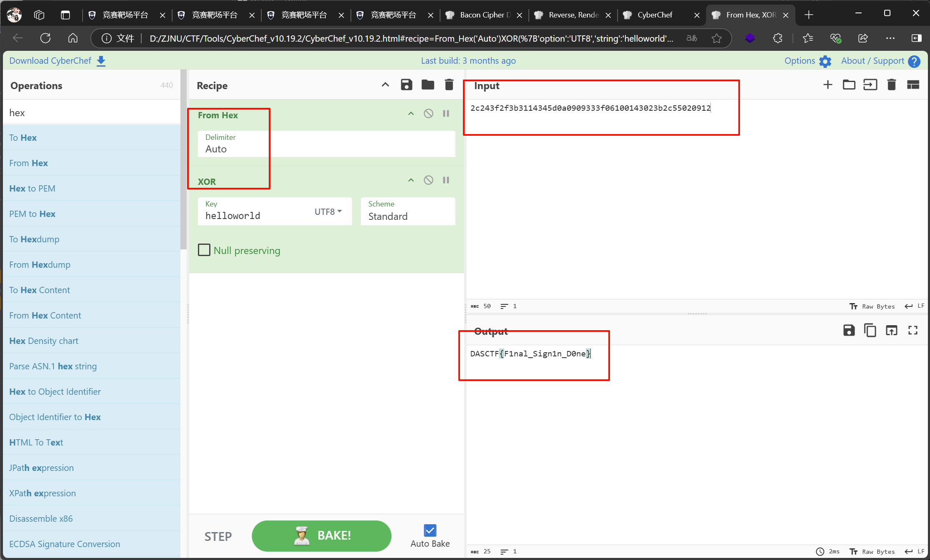Reset the pane layout

(913, 85)
